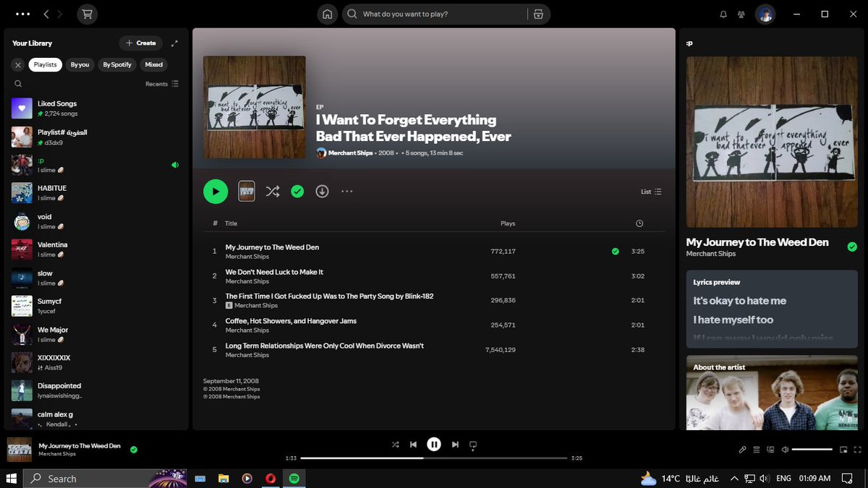Open the void playlist

(x=96, y=221)
